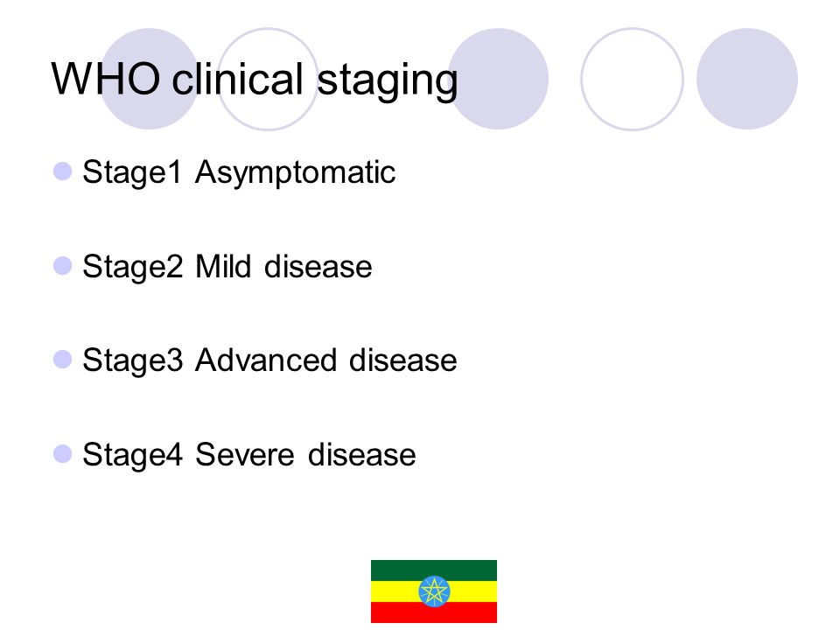
Task: Click the red stripe of the flag
Action: [434, 612]
